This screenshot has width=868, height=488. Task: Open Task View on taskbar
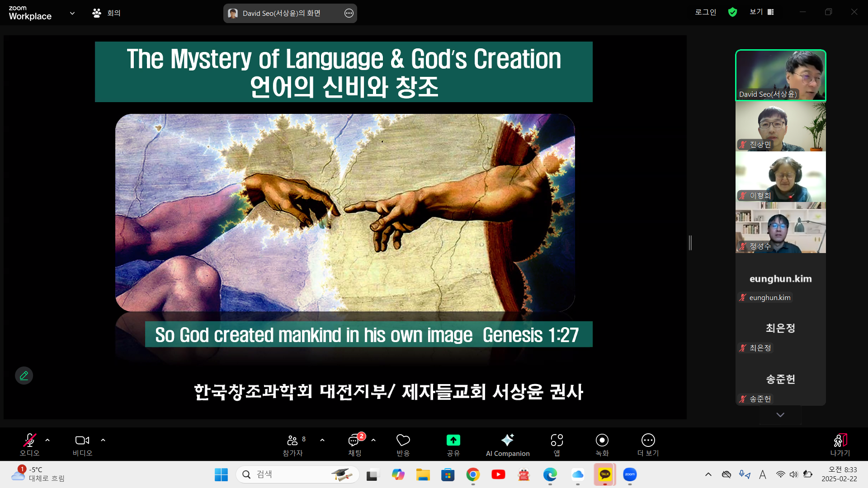tap(372, 474)
